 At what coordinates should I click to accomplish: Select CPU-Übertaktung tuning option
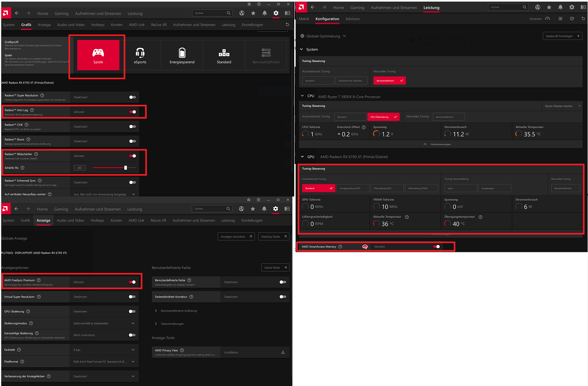pyautogui.click(x=383, y=117)
